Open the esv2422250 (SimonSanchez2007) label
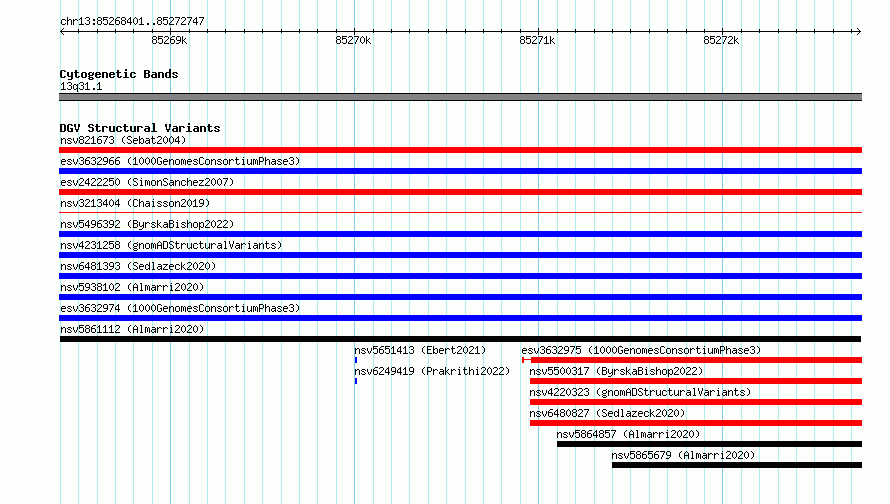This screenshot has width=890, height=504. [x=147, y=182]
